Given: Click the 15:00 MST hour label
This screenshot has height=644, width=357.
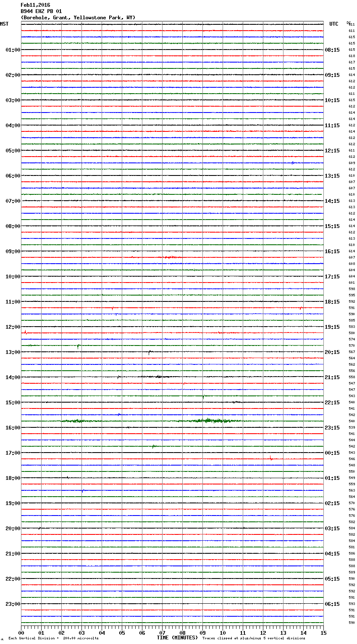Looking at the screenshot, I should click(13, 403).
